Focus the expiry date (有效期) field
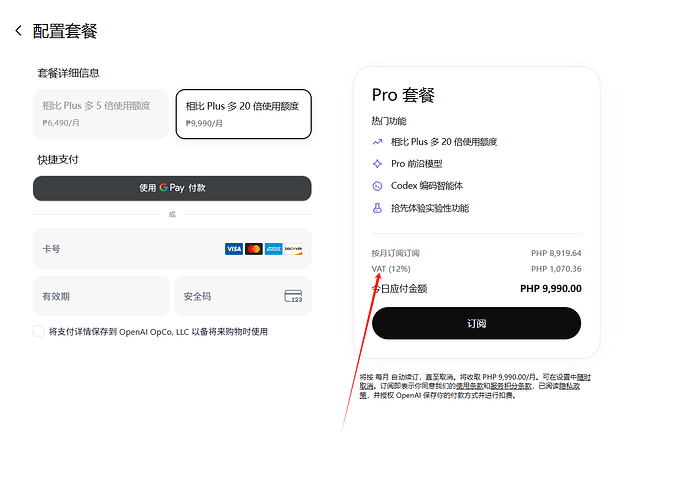 pyautogui.click(x=101, y=296)
